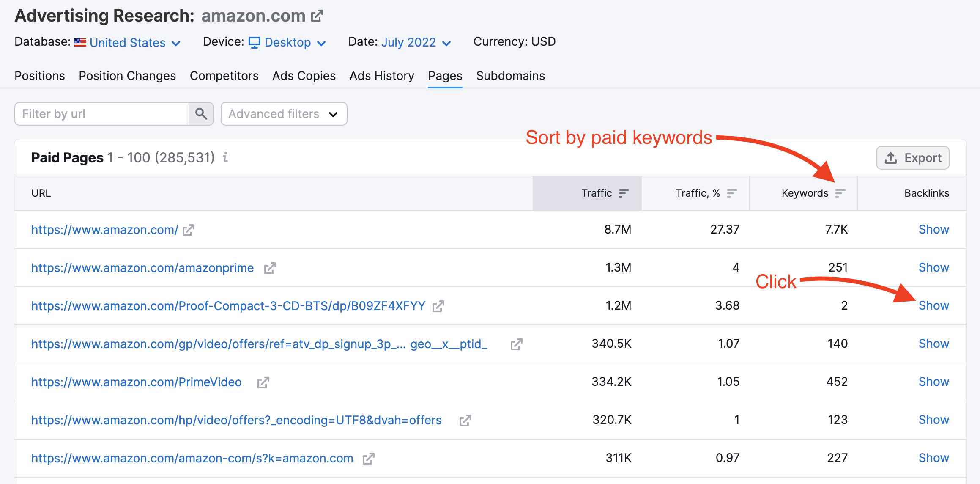Open external link icon for gp/video/offers row
This screenshot has width=980, height=484.
tap(516, 344)
